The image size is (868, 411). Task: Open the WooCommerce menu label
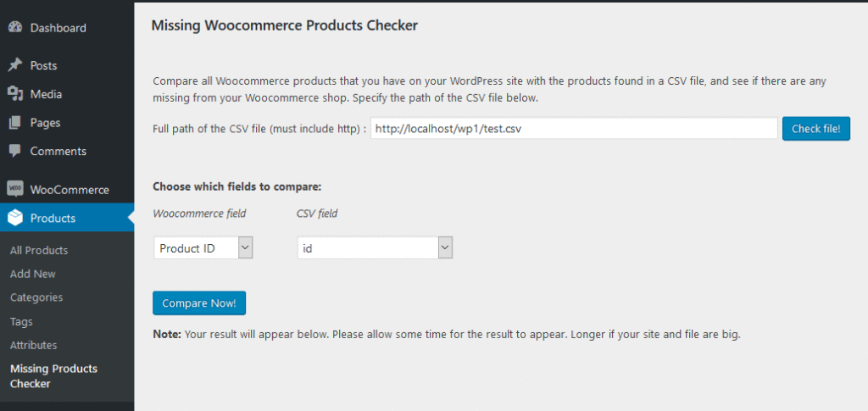(x=70, y=190)
